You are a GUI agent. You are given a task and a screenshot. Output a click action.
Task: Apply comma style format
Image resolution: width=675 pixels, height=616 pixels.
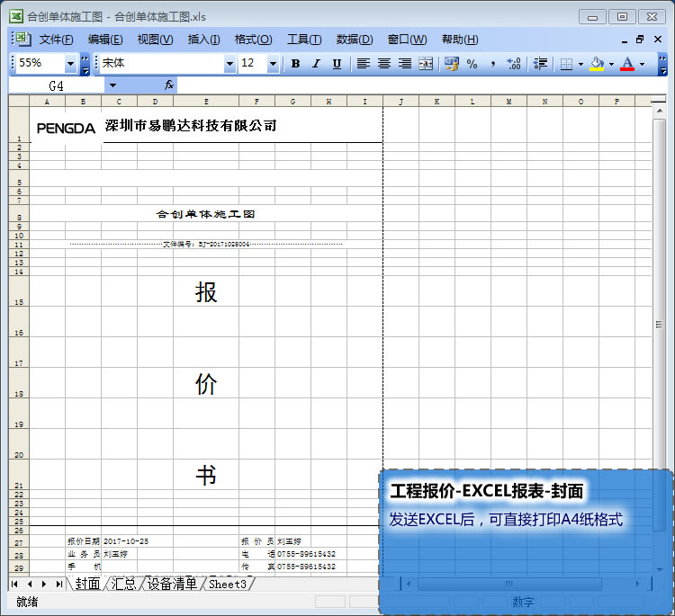coord(493,64)
